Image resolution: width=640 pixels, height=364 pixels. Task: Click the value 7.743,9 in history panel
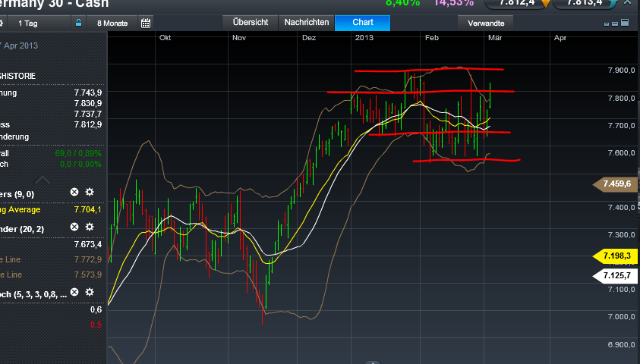click(88, 93)
